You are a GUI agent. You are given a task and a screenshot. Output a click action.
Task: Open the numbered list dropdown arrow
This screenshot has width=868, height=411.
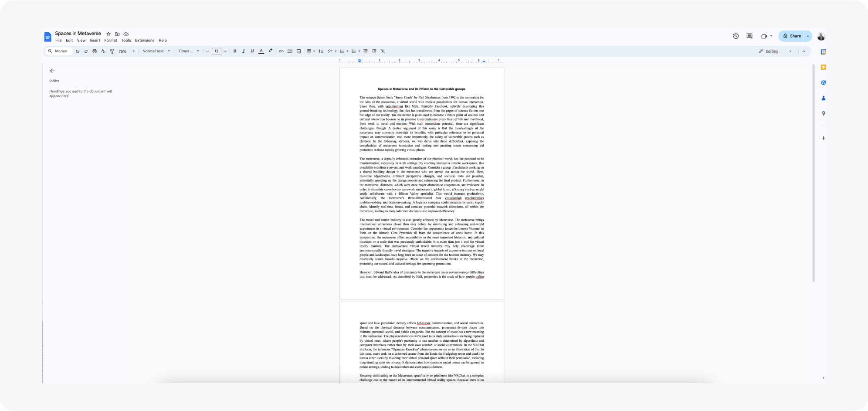click(359, 51)
